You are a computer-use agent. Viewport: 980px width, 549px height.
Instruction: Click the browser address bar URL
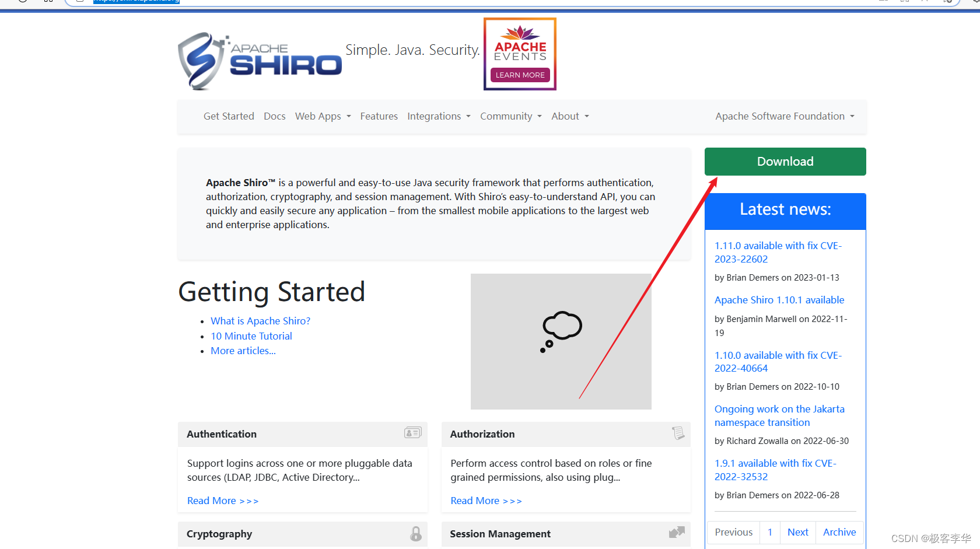136,1
